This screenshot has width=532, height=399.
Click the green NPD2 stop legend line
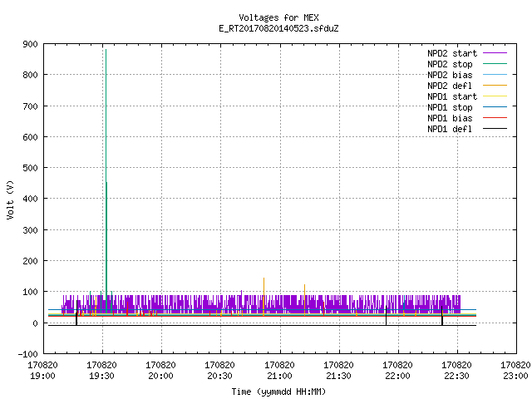coord(495,63)
